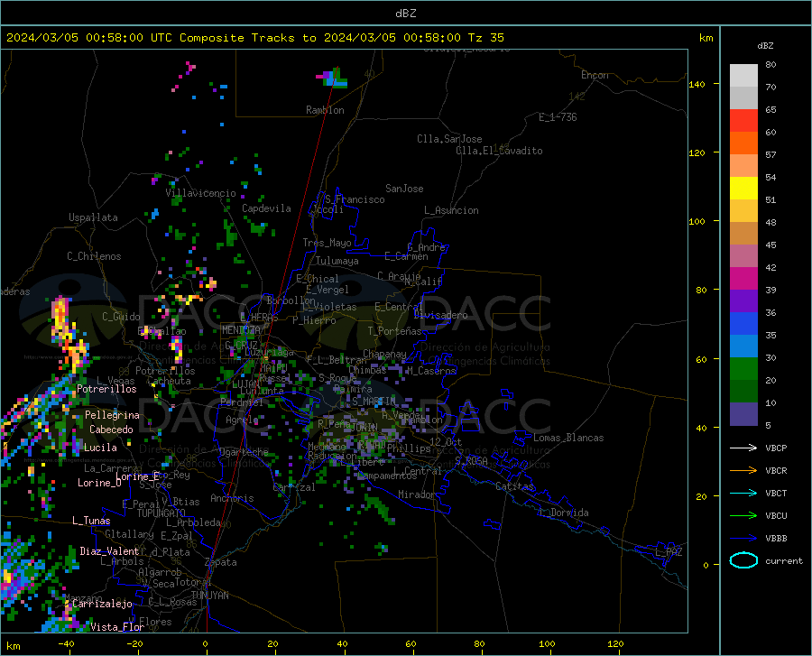
Task: Click the L_PAZ label at right edge
Action: pos(669,552)
